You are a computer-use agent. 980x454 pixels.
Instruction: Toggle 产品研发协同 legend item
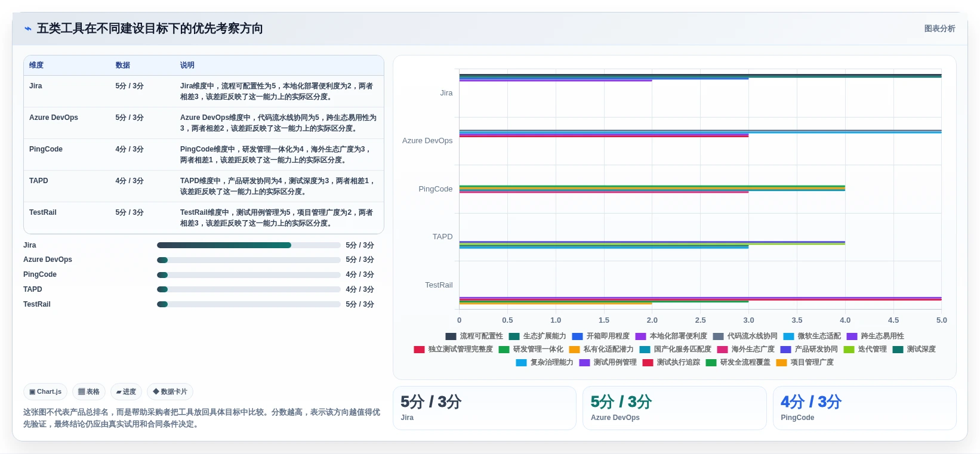coord(809,350)
